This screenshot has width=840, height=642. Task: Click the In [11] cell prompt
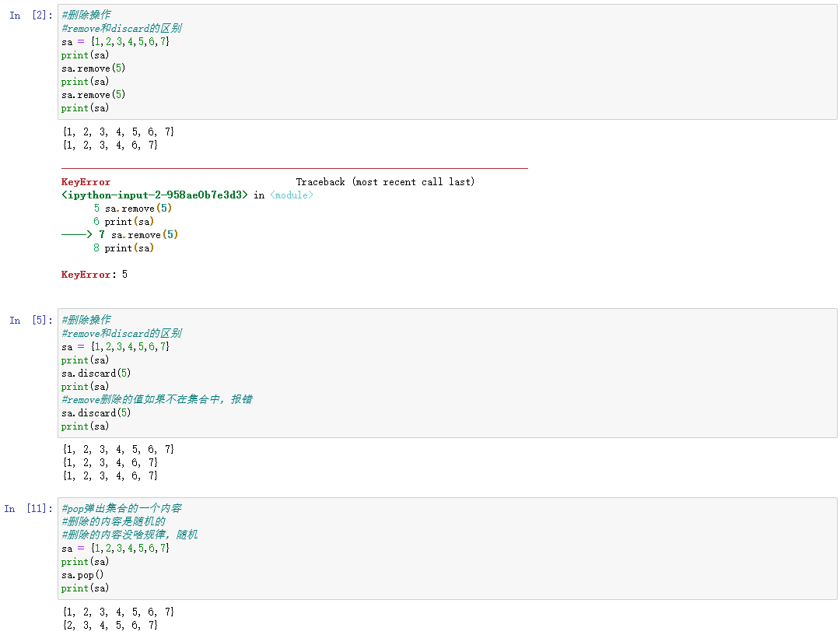coord(29,508)
